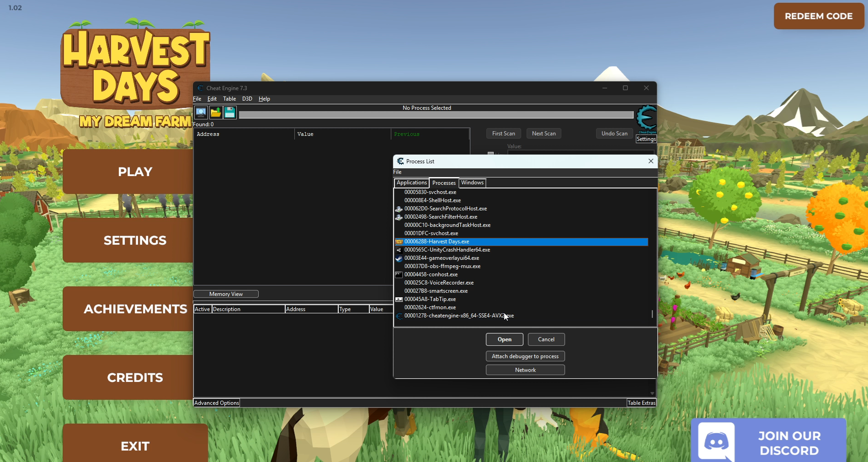Click the Address column header
Screen dimensions: 868x462
pos(244,134)
